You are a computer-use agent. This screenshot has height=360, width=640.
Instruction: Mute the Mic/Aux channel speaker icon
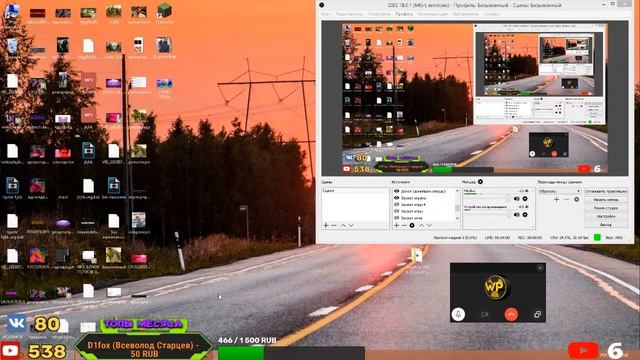pos(517,198)
